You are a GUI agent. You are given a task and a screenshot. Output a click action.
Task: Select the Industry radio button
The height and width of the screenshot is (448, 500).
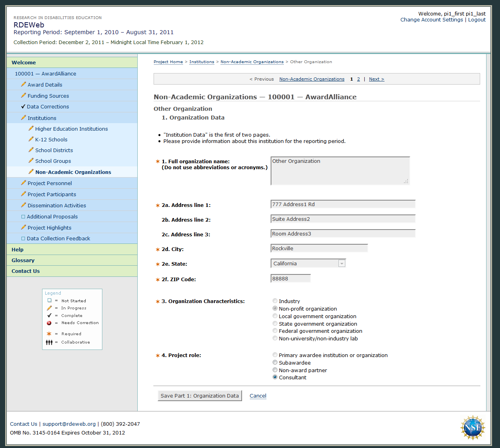coord(275,301)
